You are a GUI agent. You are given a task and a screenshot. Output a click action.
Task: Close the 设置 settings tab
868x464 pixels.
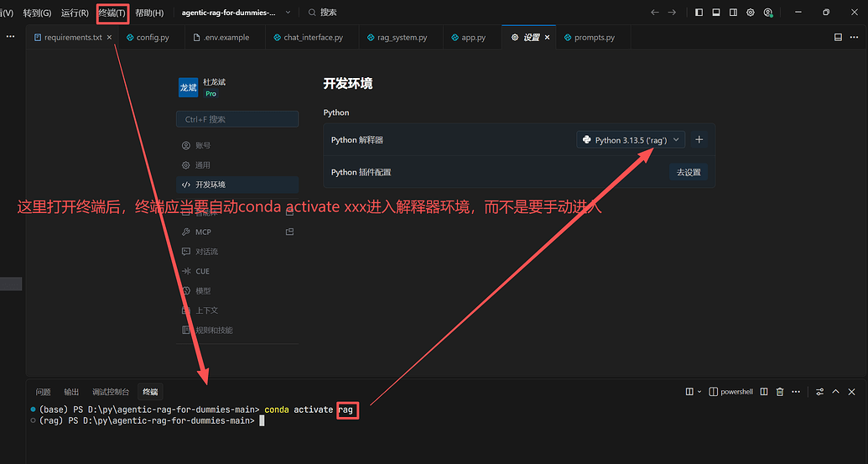pyautogui.click(x=547, y=37)
